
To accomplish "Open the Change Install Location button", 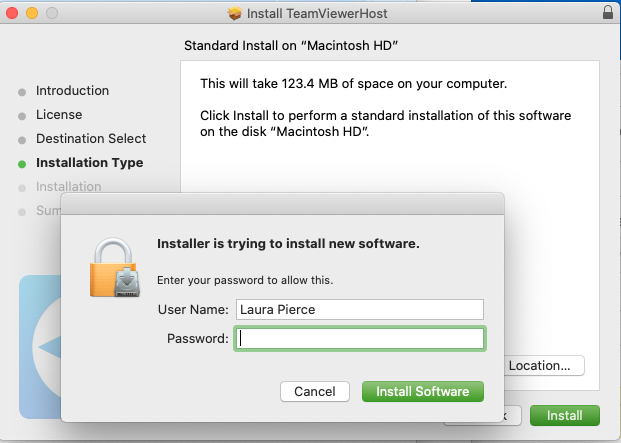I will tap(544, 365).
